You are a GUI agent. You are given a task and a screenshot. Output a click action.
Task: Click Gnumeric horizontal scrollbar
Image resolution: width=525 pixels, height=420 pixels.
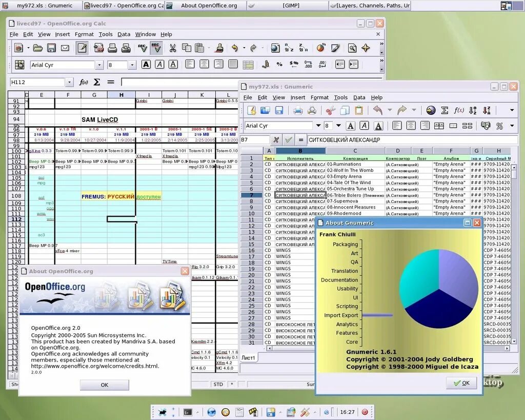pyautogui.click(x=388, y=348)
